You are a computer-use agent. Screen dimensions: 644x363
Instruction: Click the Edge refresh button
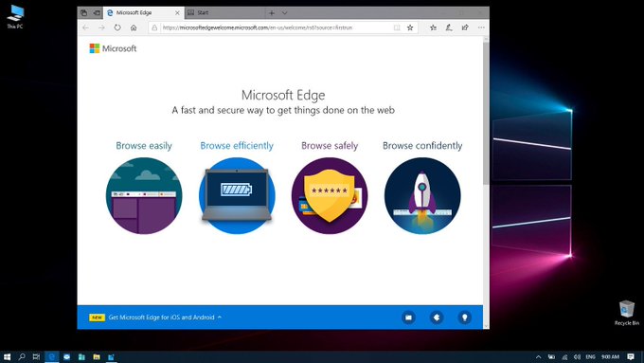pos(117,27)
